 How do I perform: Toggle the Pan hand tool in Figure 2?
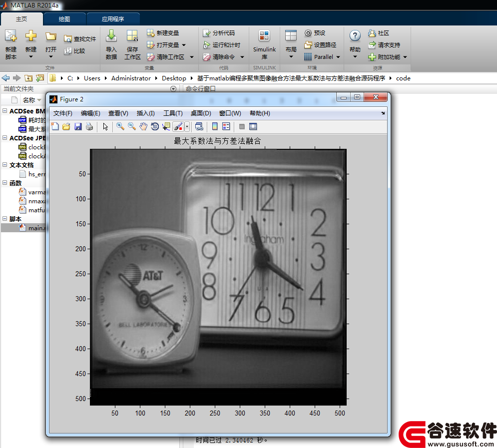pyautogui.click(x=143, y=126)
